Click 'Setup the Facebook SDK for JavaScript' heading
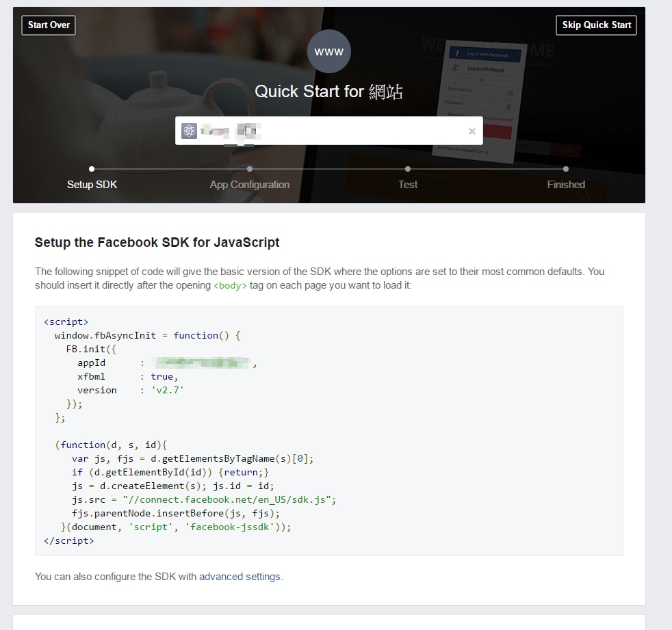The height and width of the screenshot is (630, 672). [x=157, y=242]
